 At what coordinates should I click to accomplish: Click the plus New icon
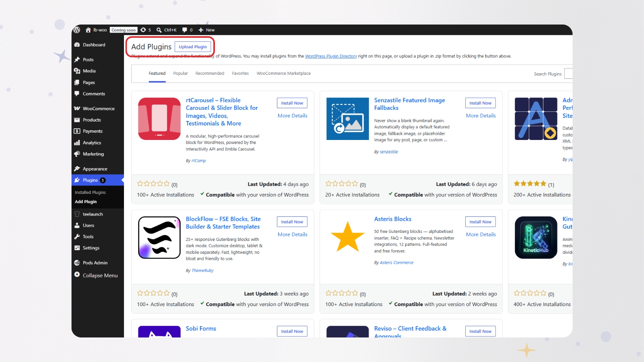click(x=201, y=30)
